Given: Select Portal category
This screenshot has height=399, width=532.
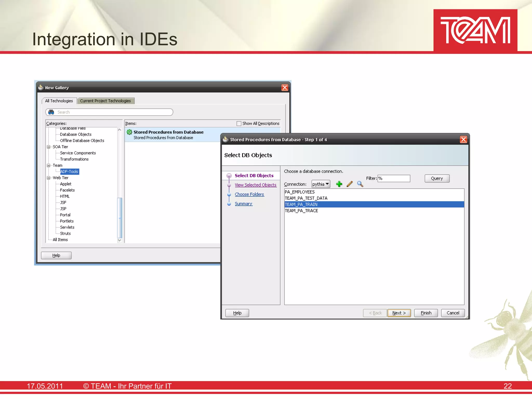Looking at the screenshot, I should click(65, 215).
